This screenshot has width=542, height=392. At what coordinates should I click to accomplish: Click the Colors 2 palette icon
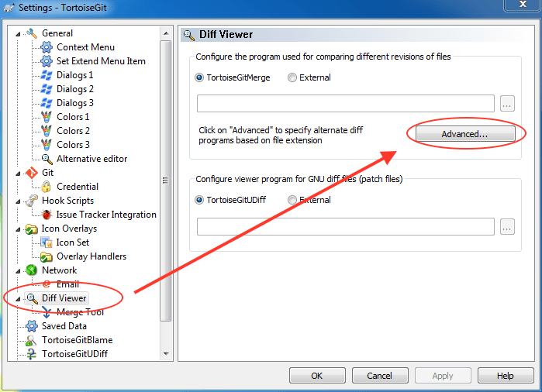[47, 131]
